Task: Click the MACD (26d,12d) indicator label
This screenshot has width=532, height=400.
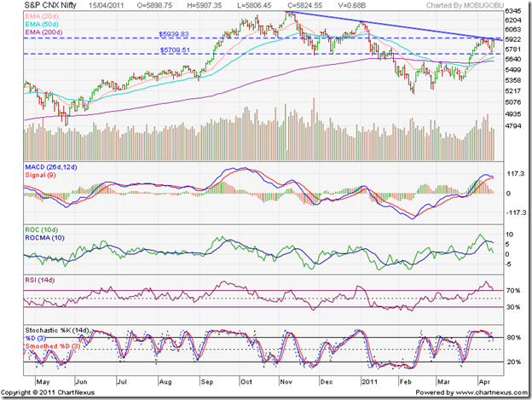Action: [x=51, y=167]
